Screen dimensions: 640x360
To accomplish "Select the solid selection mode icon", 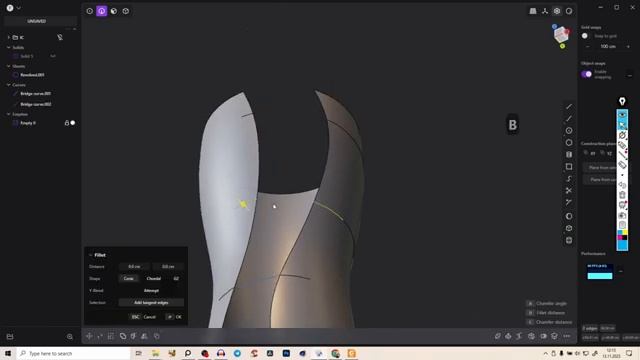I will pyautogui.click(x=126, y=11).
